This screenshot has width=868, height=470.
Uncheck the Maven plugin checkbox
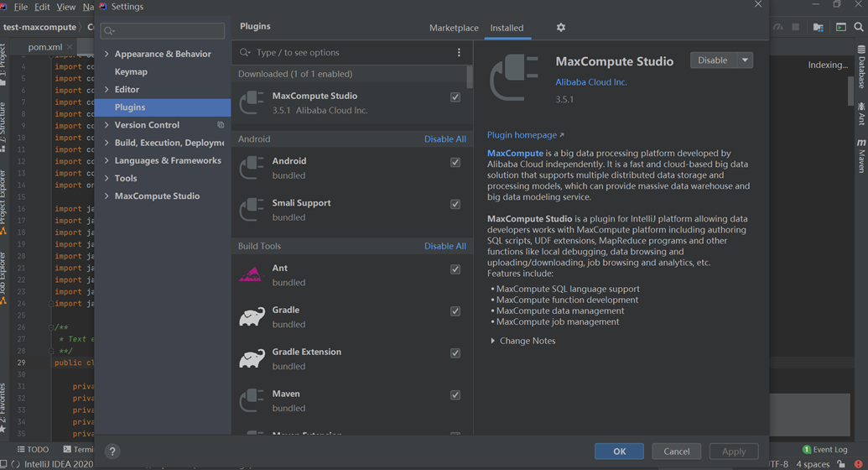(x=455, y=395)
